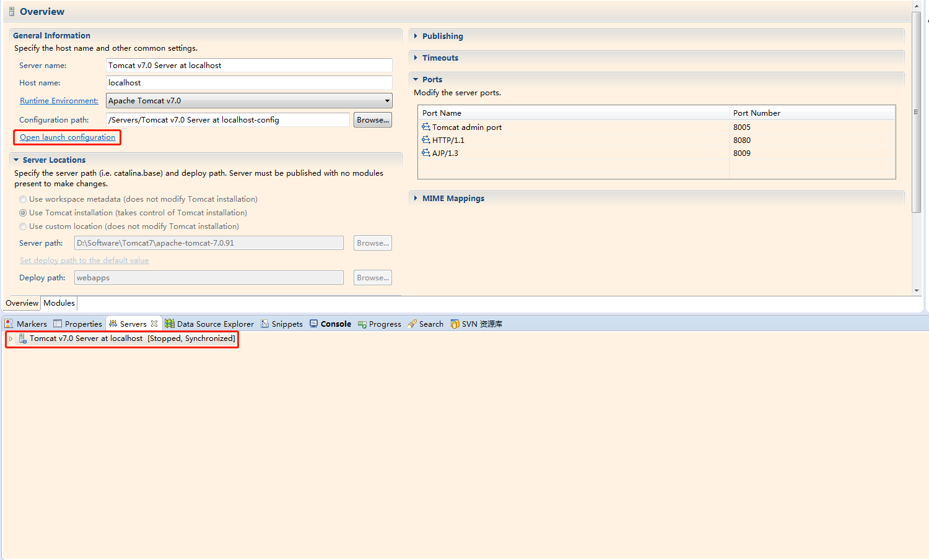Open the Data Source Explorer tab
The height and width of the screenshot is (560, 929).
[x=209, y=324]
